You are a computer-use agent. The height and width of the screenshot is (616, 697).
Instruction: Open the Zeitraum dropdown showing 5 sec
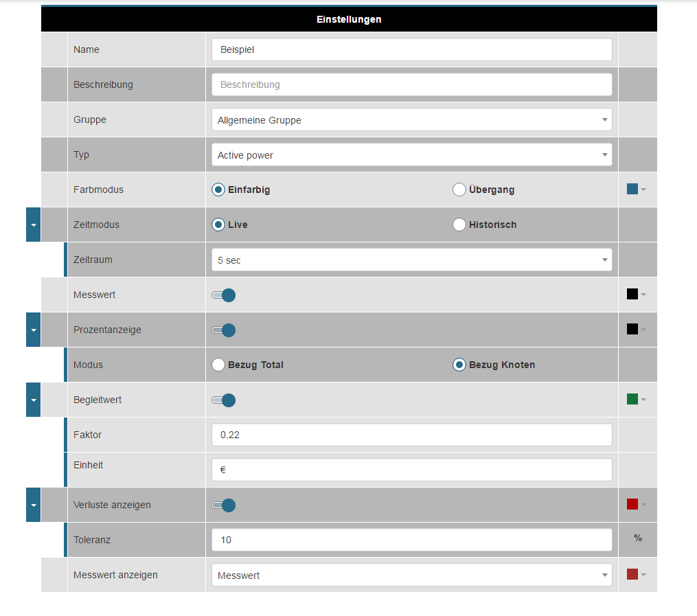pyautogui.click(x=411, y=260)
